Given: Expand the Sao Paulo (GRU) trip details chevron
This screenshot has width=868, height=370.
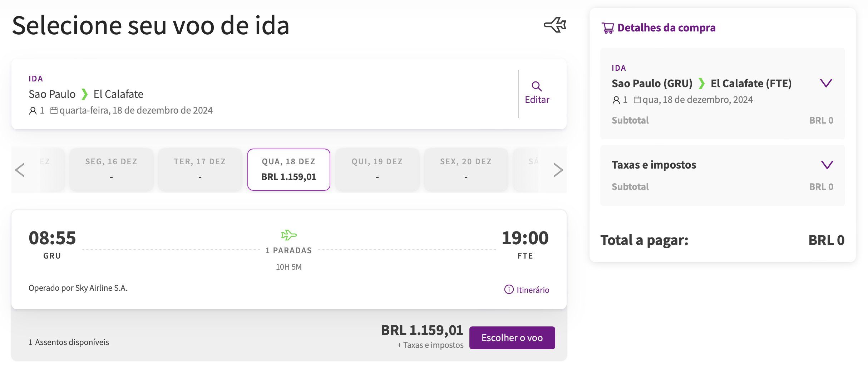Looking at the screenshot, I should (826, 83).
